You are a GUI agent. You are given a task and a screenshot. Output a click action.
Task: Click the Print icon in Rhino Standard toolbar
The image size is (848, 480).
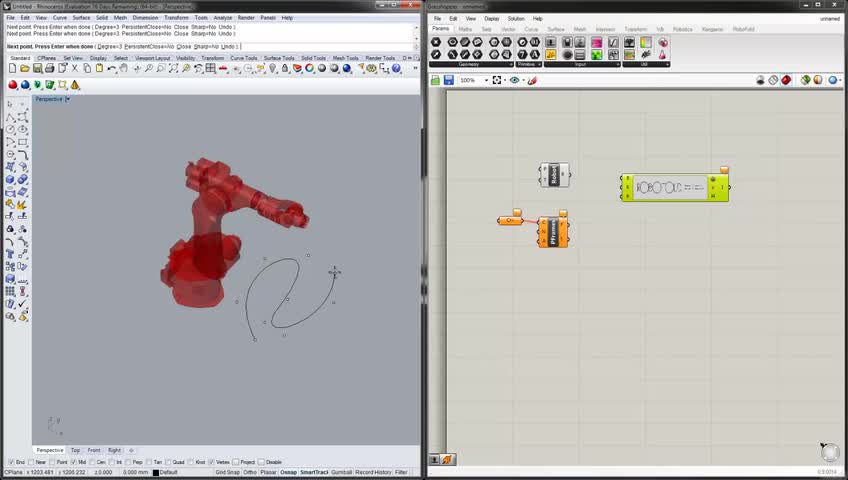[x=47, y=69]
